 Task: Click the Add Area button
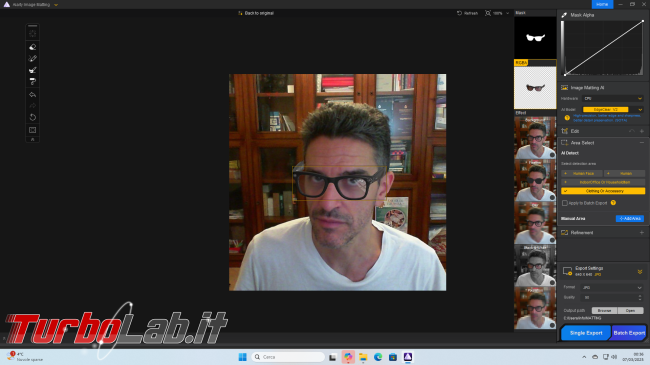[x=630, y=219]
